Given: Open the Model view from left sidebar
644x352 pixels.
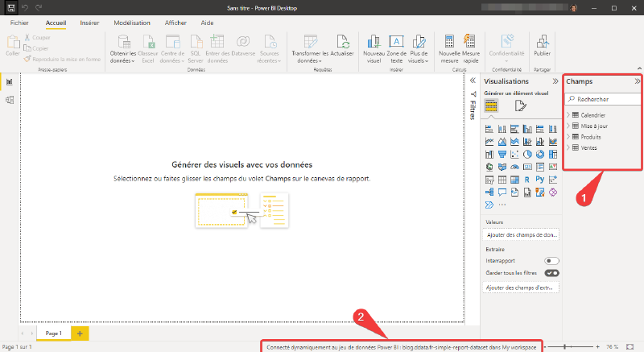Looking at the screenshot, I should pos(9,100).
